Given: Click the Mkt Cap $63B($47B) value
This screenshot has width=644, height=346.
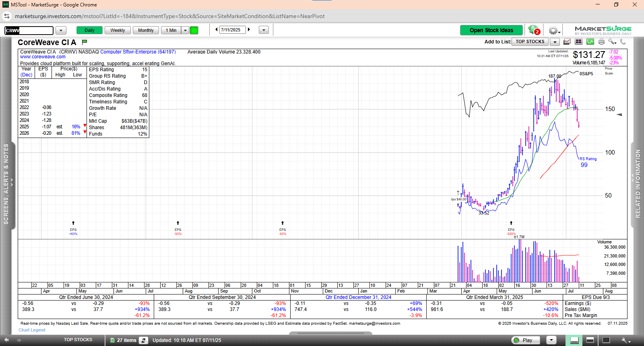Looking at the screenshot, I should pos(134,121).
